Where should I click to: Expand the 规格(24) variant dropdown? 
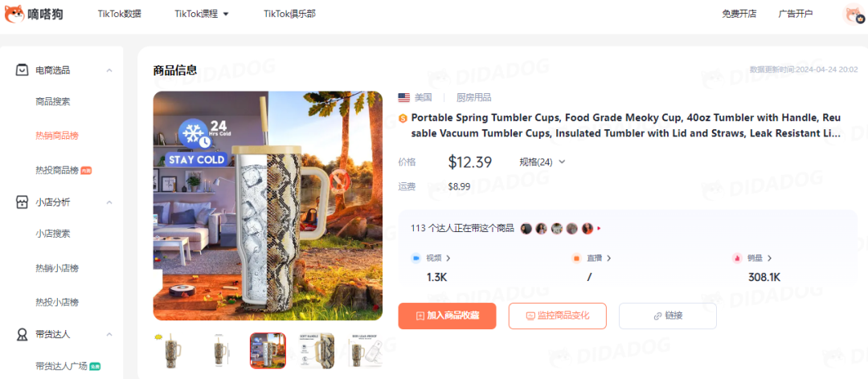pyautogui.click(x=542, y=162)
